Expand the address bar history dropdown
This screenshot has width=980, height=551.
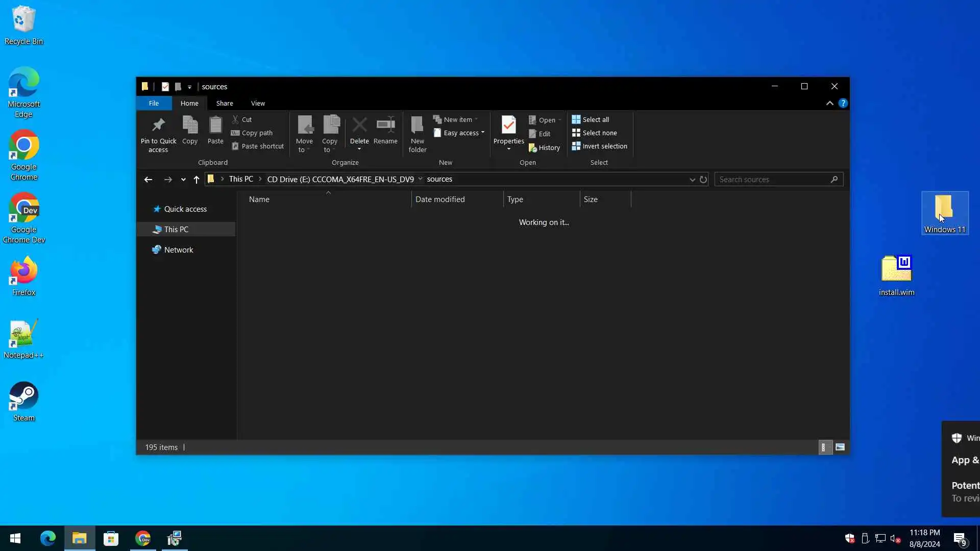(x=692, y=180)
